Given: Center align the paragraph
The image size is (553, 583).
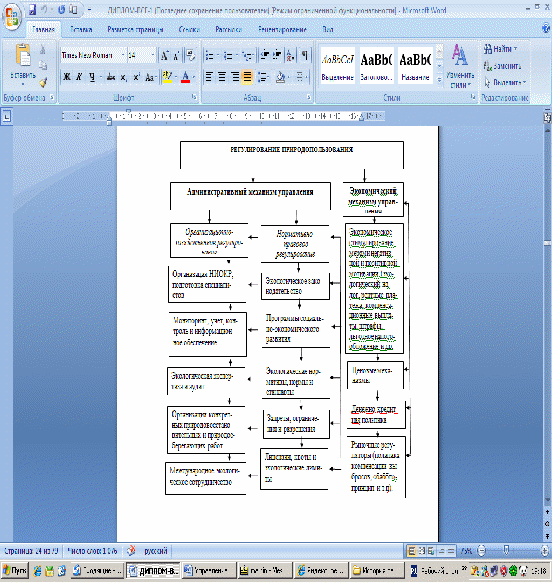Looking at the screenshot, I should pyautogui.click(x=222, y=77).
